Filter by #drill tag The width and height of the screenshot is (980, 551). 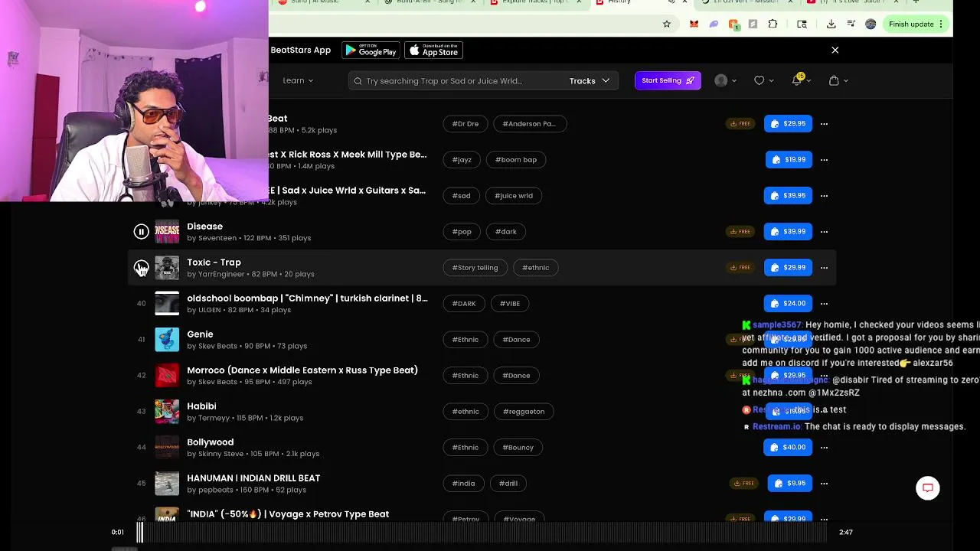pyautogui.click(x=508, y=483)
